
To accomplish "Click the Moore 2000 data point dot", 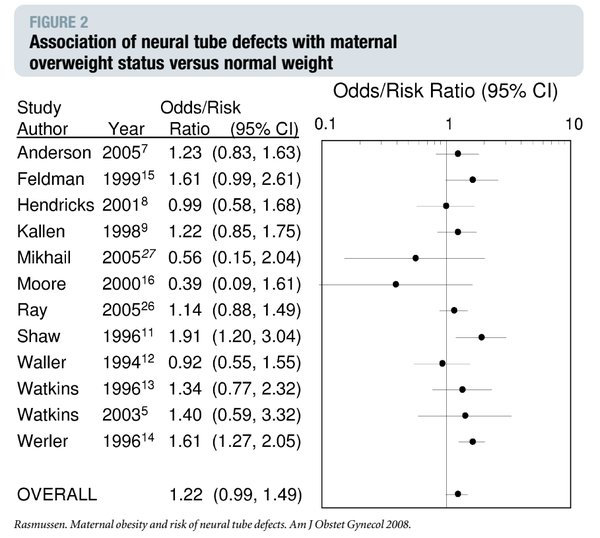I will (396, 284).
